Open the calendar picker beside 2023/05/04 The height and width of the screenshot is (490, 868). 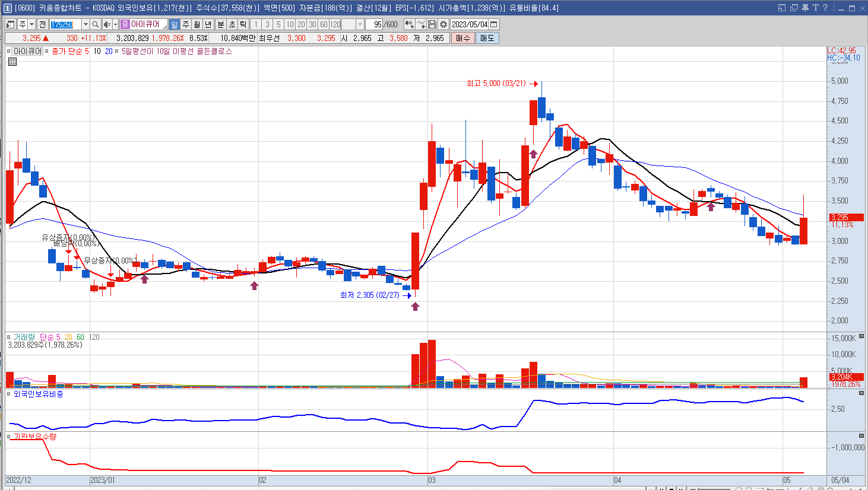tap(494, 24)
